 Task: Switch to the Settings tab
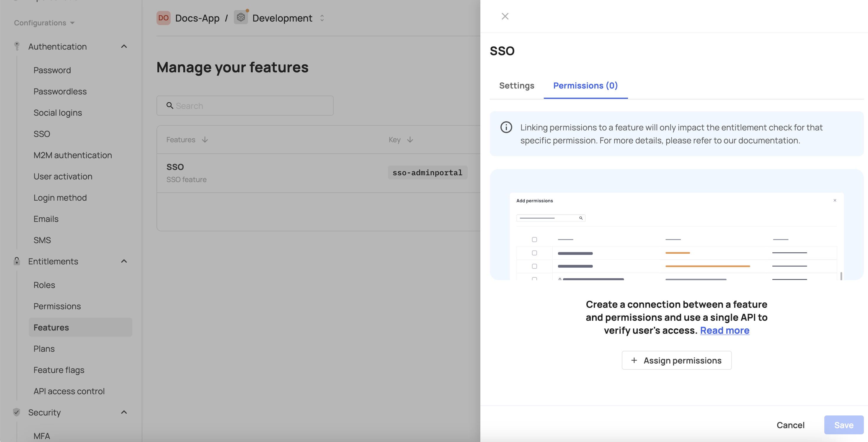click(x=517, y=86)
